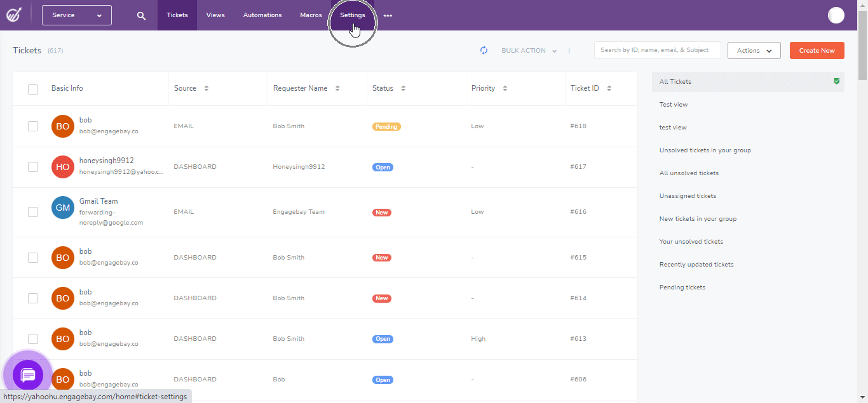The height and width of the screenshot is (403, 868).
Task: Select checkbox for ticket #616
Action: coord(33,212)
